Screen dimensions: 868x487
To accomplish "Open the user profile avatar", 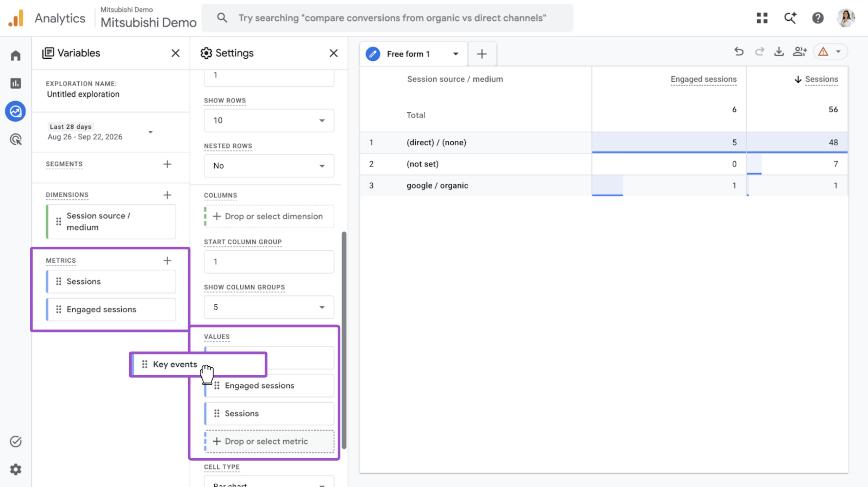I will tap(846, 18).
